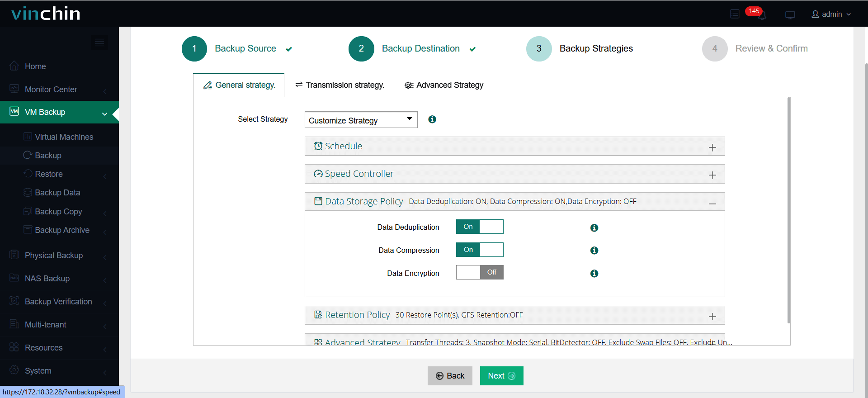Click the Backup circular arrow icon

28,155
